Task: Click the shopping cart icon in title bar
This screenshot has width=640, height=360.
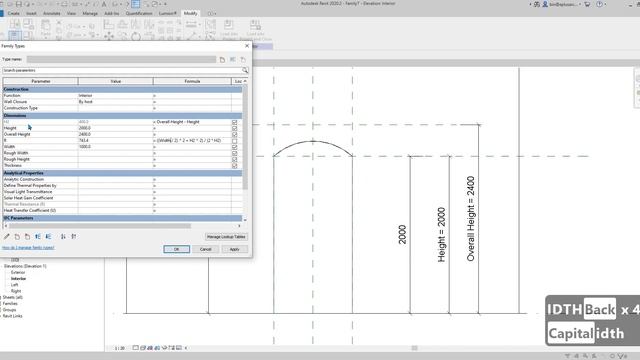Action: coord(587,4)
